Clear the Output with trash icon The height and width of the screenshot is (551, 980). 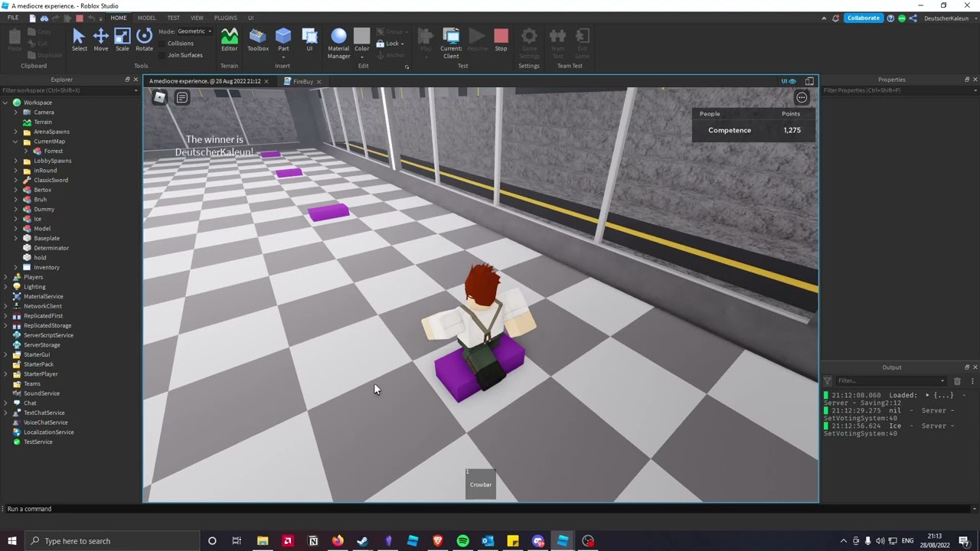coord(957,381)
